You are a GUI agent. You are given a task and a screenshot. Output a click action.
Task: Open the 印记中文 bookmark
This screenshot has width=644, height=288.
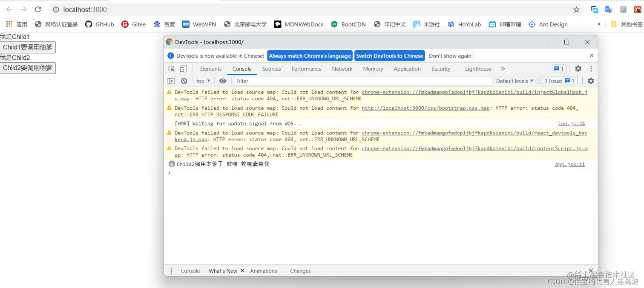[x=390, y=24]
